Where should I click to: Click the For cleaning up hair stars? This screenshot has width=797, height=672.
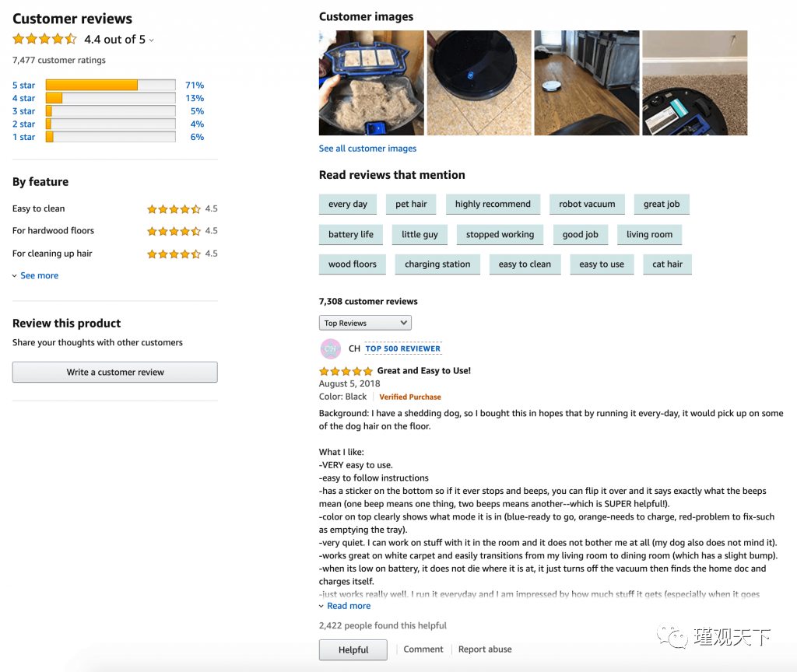point(174,254)
